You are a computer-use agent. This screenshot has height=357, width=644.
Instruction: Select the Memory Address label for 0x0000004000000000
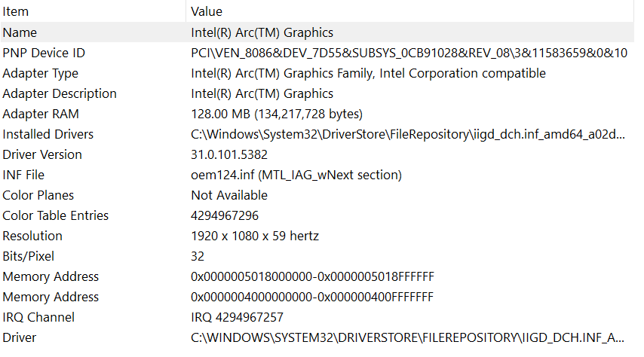tap(51, 297)
